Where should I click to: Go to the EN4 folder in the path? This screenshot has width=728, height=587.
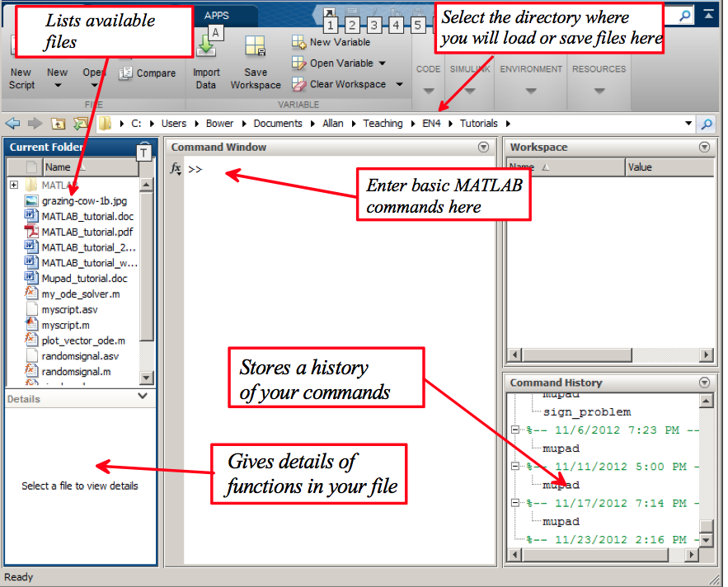[431, 124]
